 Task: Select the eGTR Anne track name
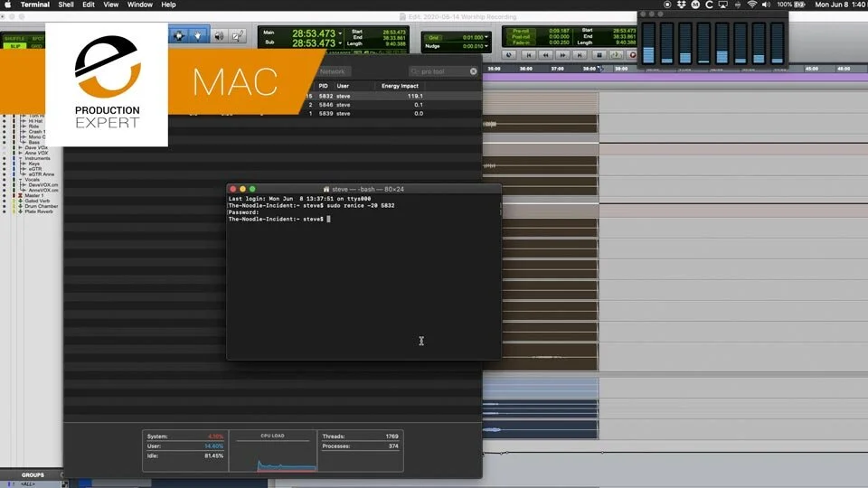tap(42, 174)
